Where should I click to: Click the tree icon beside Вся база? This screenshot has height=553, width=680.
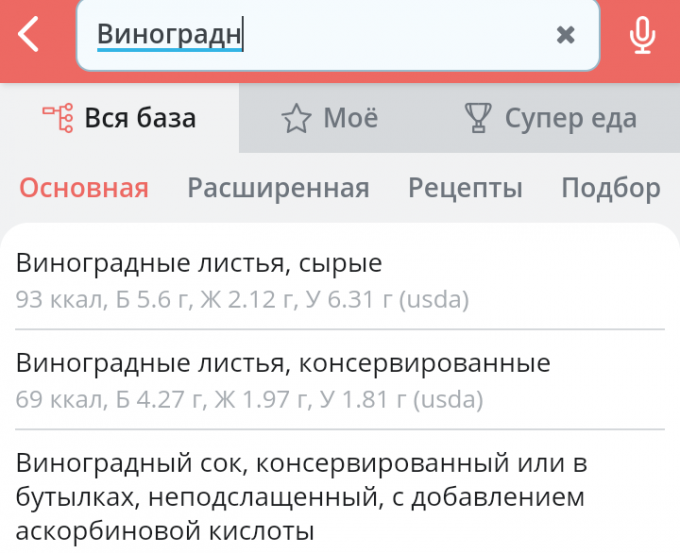click(x=58, y=118)
